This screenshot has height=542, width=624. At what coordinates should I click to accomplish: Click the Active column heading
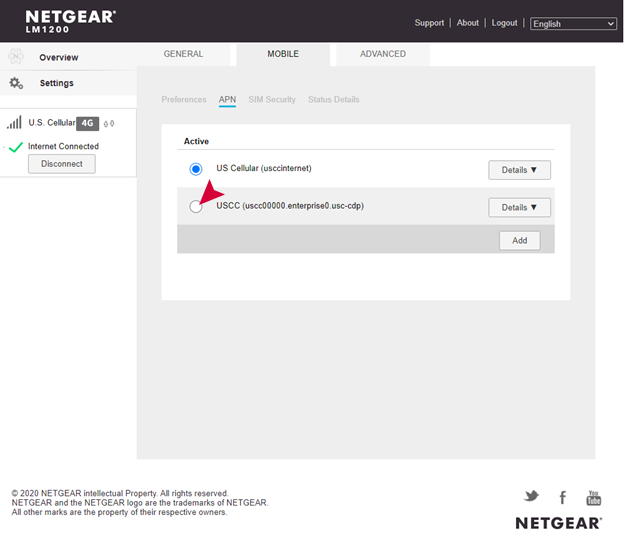coord(196,141)
